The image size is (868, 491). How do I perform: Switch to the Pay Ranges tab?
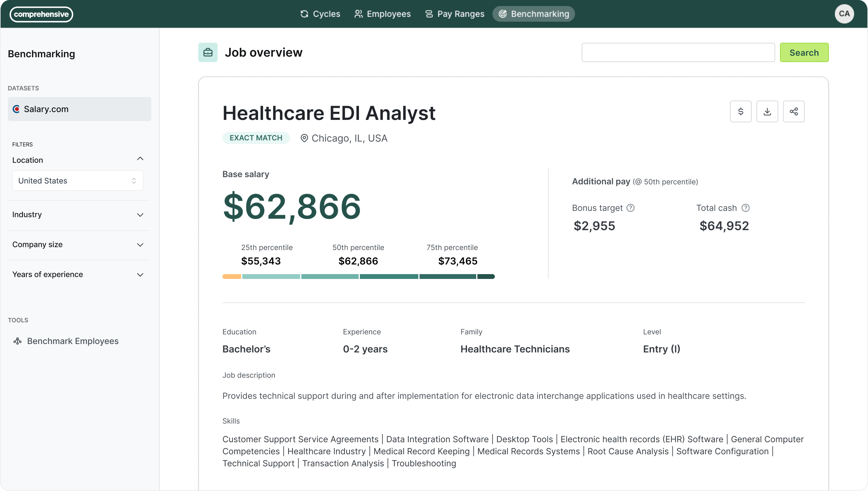pos(454,14)
